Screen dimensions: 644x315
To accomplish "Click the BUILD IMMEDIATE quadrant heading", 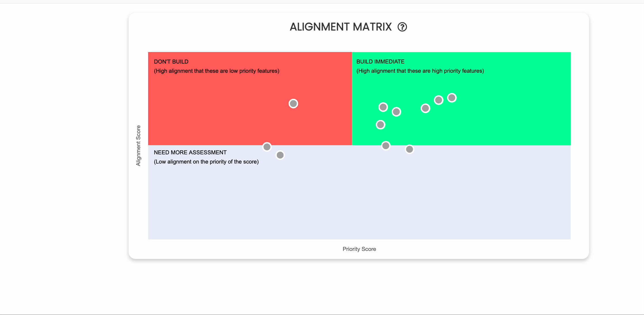I will 380,62.
